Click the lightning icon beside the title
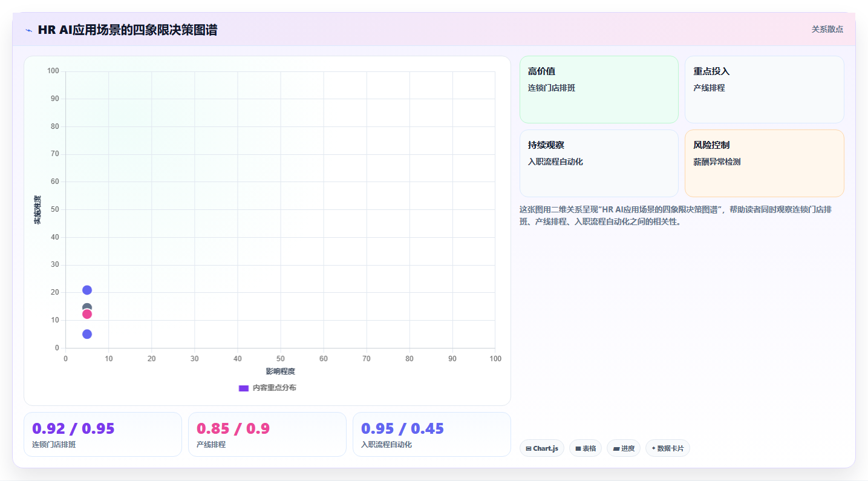The image size is (868, 481). tap(29, 30)
